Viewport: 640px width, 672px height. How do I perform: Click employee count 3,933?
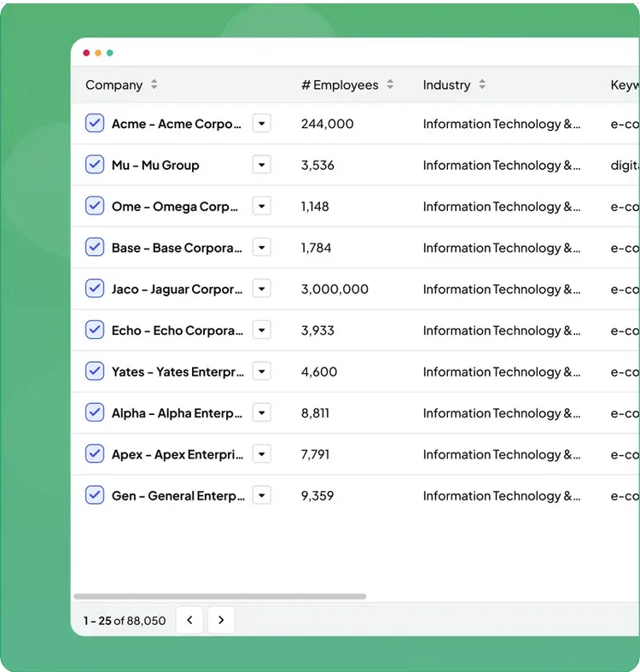317,330
